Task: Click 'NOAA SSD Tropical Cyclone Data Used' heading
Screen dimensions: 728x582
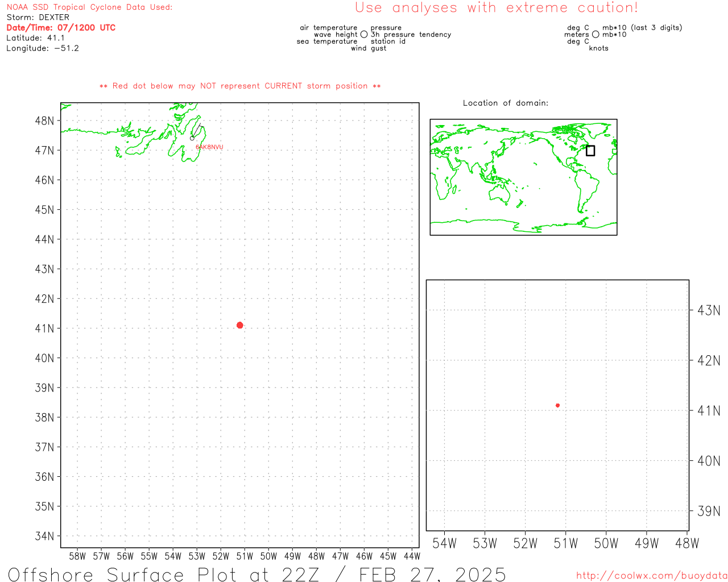Action: [x=89, y=7]
